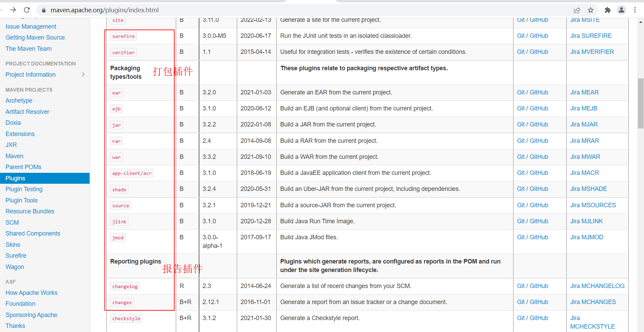
Task: Open Parent POMs sidebar link
Action: (23, 167)
